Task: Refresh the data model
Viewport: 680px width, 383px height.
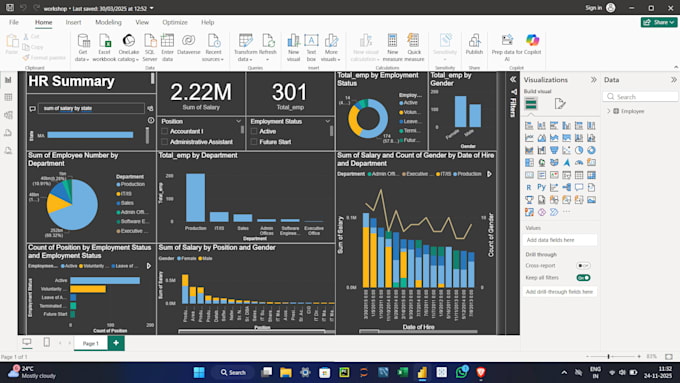Action: tap(268, 47)
